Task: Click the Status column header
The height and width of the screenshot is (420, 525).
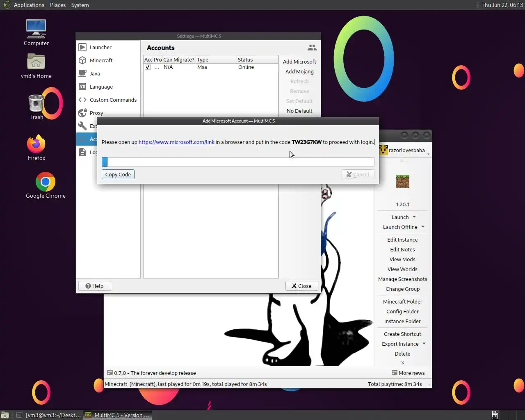Action: coord(257,59)
